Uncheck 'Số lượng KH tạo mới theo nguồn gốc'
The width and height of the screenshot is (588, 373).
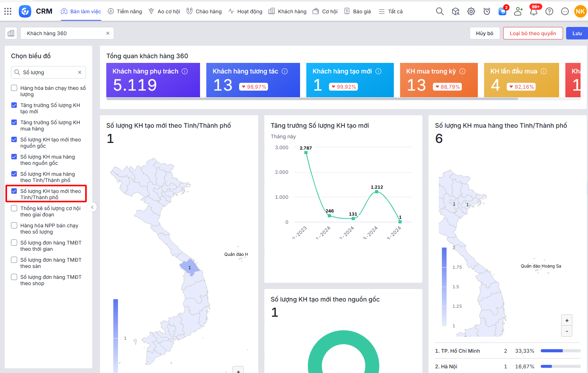click(x=14, y=140)
